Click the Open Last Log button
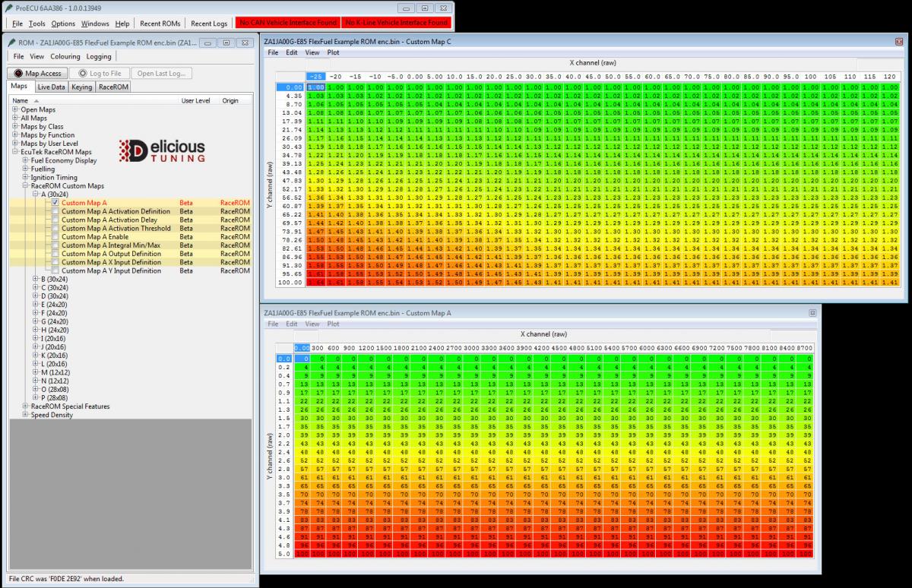Screen dimensions: 912x588 click(x=161, y=73)
